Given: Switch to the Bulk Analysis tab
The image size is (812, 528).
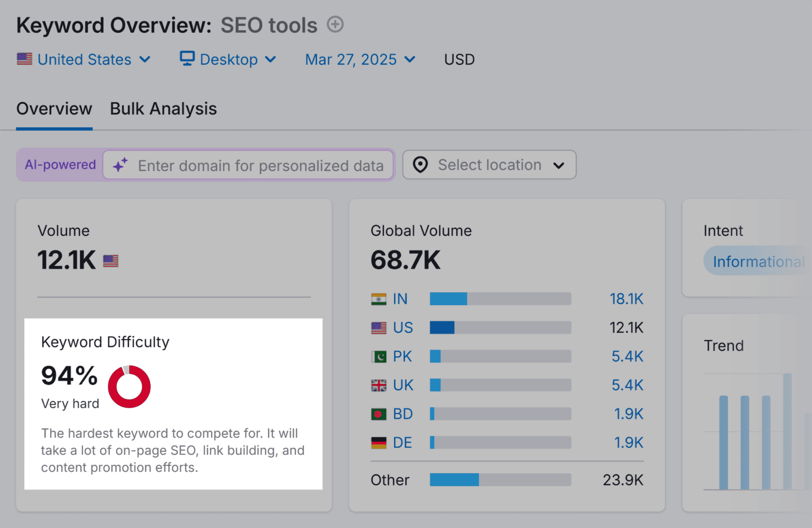Looking at the screenshot, I should [163, 109].
